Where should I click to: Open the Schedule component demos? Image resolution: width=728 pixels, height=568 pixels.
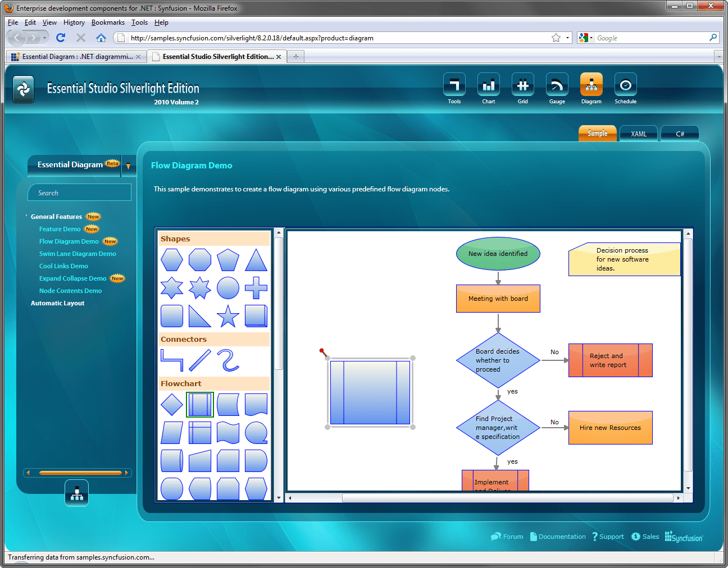(625, 87)
